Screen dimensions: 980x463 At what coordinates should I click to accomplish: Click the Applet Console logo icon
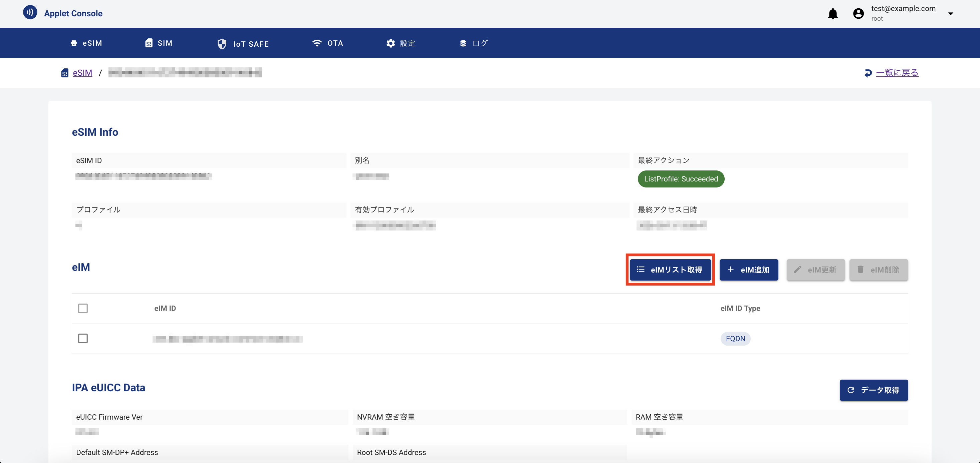[30, 13]
